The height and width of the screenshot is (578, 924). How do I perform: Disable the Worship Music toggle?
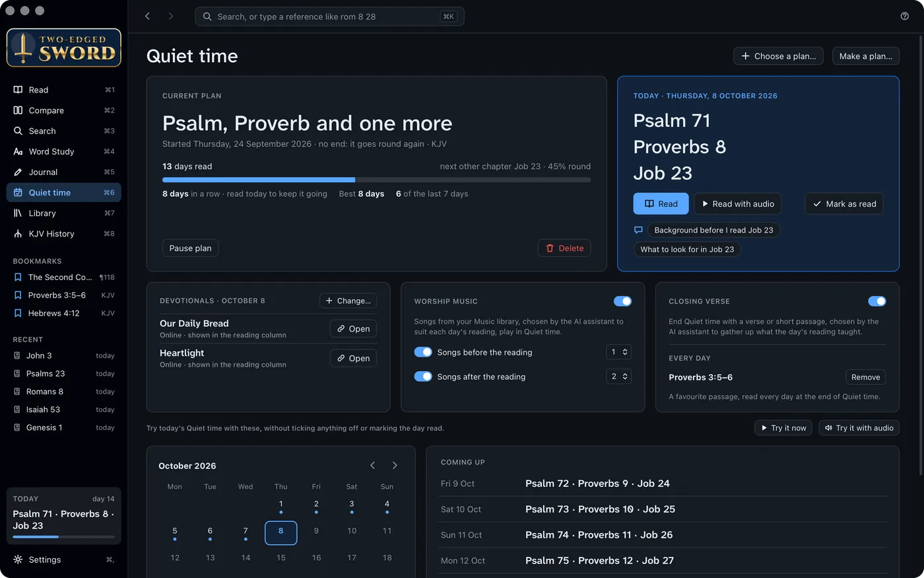(x=622, y=301)
